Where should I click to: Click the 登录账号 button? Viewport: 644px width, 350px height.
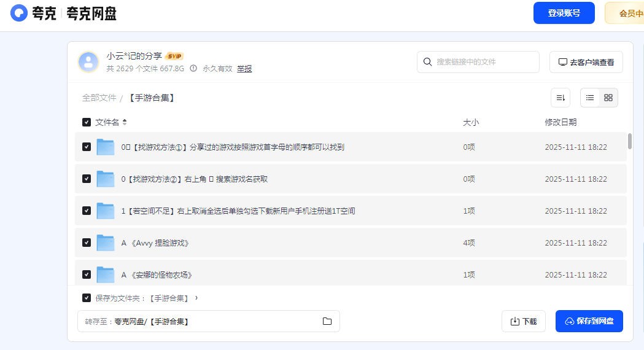point(564,13)
